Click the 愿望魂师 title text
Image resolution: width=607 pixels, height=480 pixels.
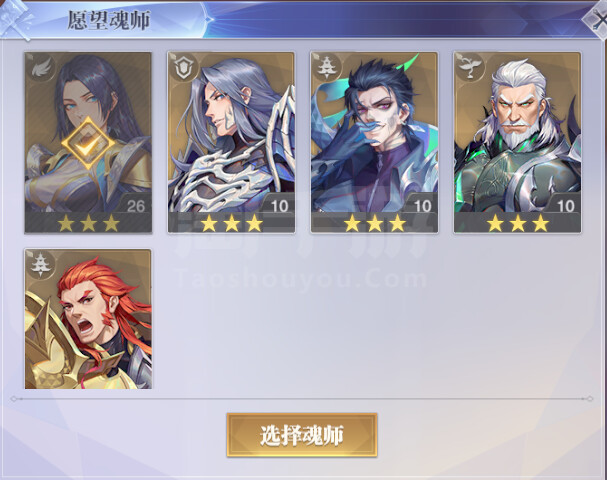tap(109, 20)
